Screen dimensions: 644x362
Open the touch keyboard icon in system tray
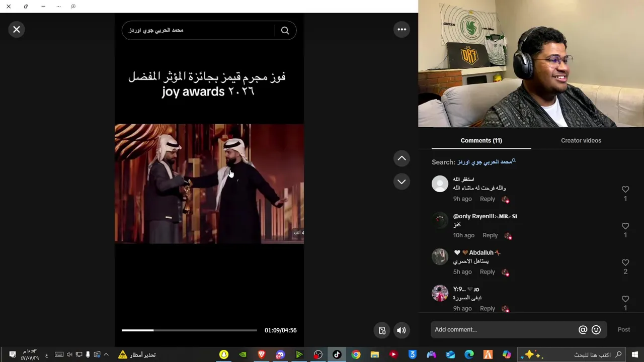click(59, 355)
